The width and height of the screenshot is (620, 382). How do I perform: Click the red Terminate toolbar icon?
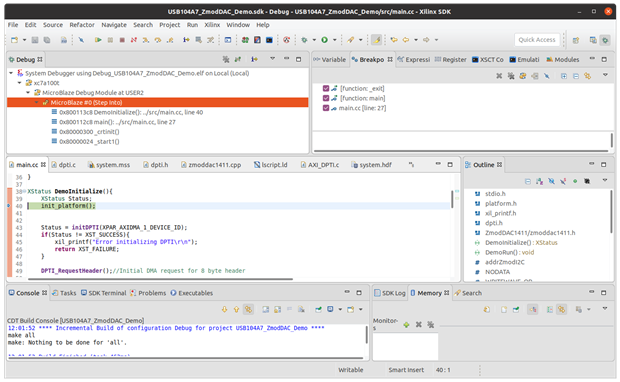point(122,40)
